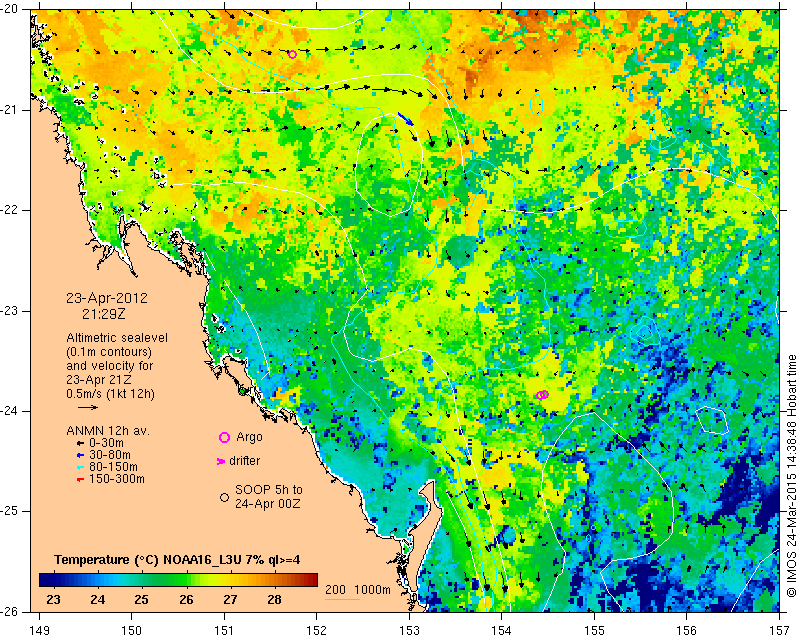Click the '-22' latitude axis label
Screen dimensions: 800x640
[10, 210]
